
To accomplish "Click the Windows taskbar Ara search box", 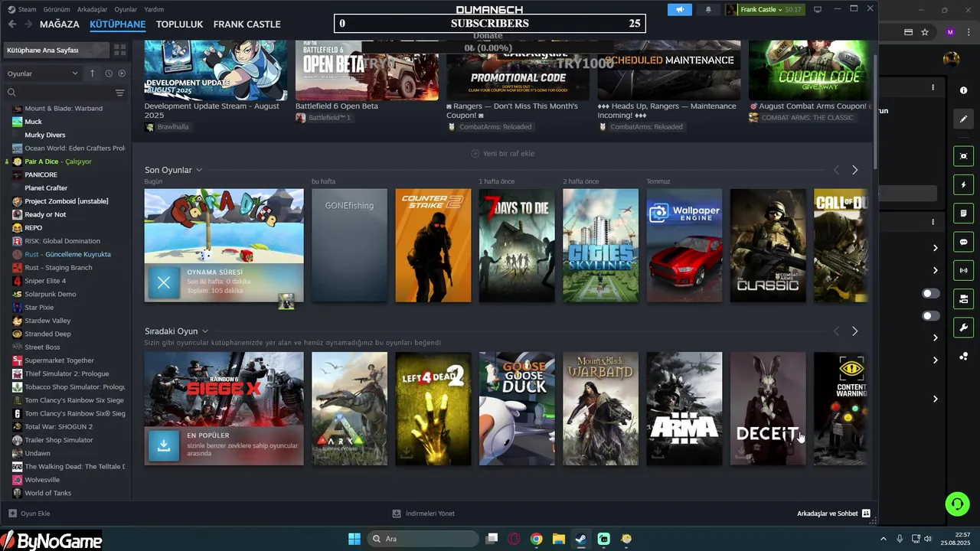I will coord(423,539).
